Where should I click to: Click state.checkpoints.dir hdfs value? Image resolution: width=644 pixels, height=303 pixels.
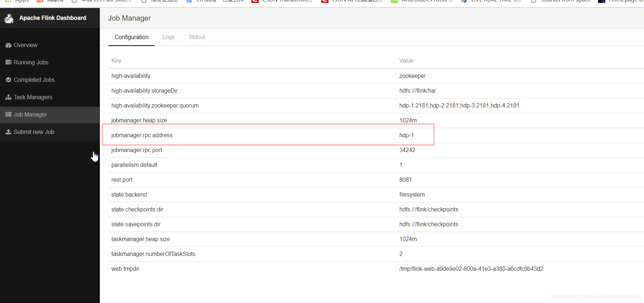[429, 209]
